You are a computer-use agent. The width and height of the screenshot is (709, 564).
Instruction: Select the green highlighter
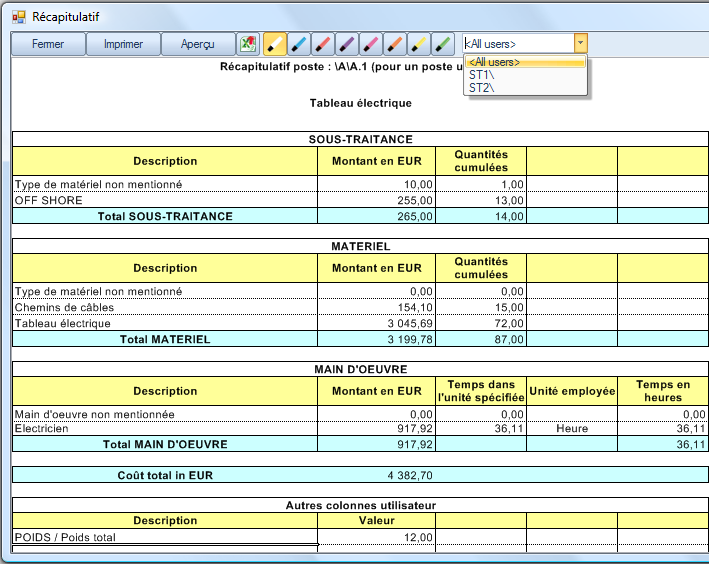442,44
